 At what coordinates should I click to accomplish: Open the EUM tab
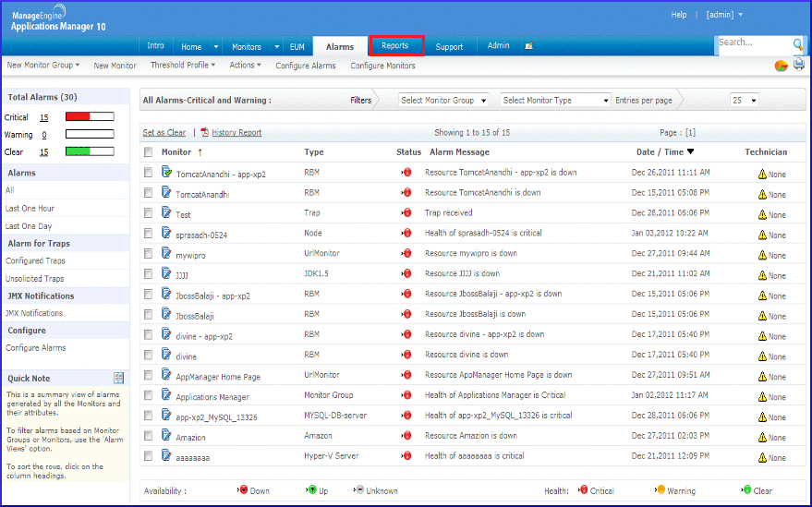pyautogui.click(x=297, y=46)
